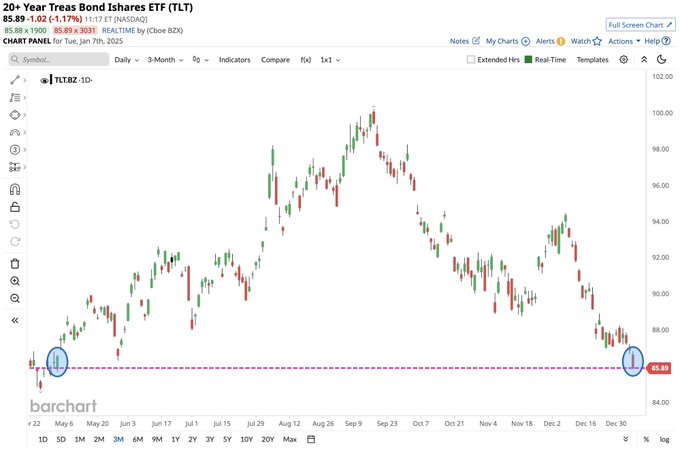Viewport: 680px width, 449px height.
Task: Open Notes link
Action: [459, 41]
